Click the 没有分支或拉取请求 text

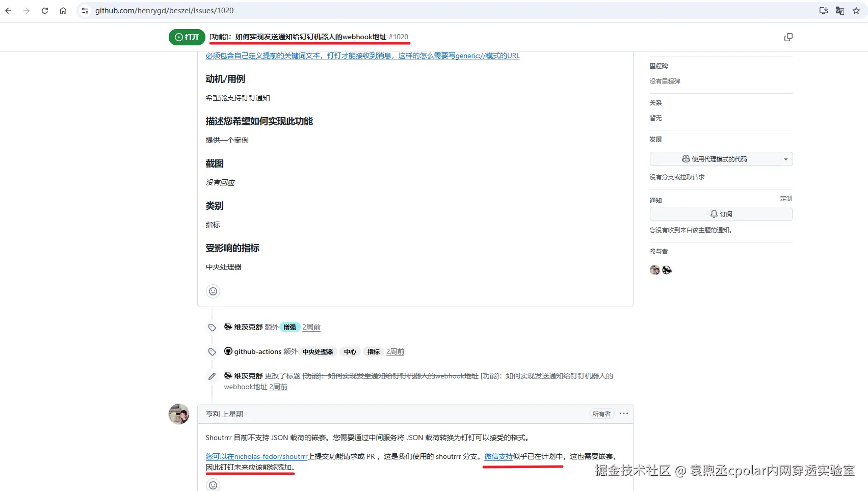[677, 177]
